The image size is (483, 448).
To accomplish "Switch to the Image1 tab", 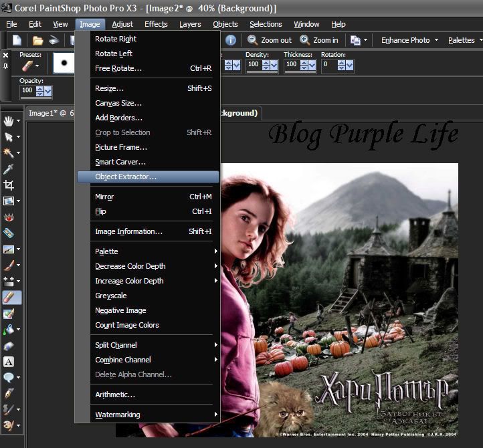I will [51, 113].
